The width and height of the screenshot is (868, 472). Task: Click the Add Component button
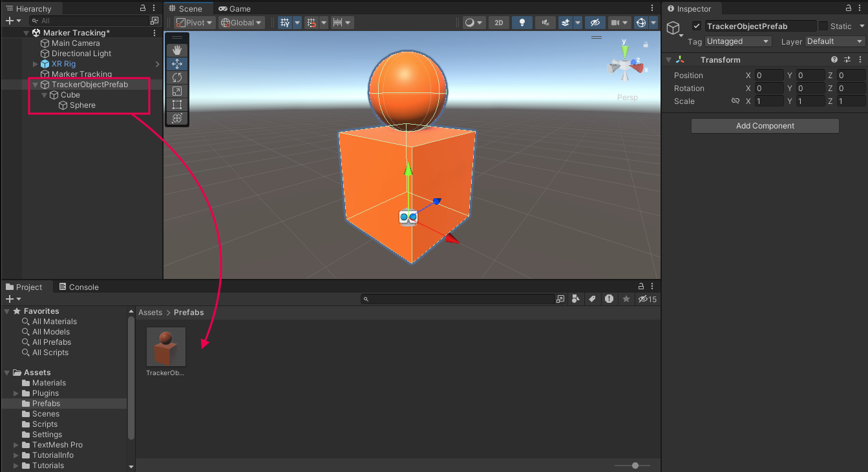coord(765,126)
